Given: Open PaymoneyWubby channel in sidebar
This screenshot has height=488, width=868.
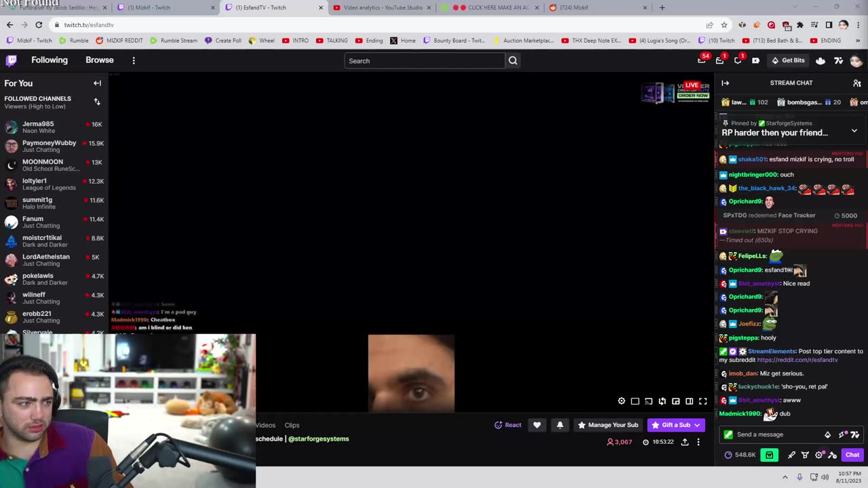Looking at the screenshot, I should [x=53, y=146].
